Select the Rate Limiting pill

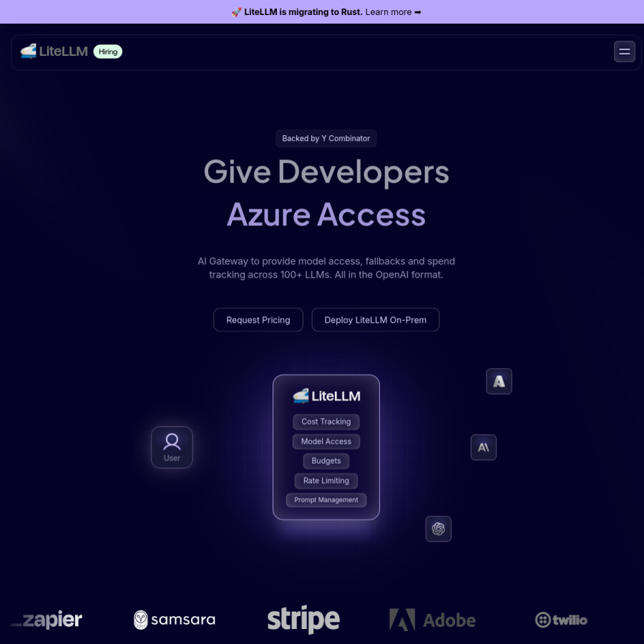click(326, 481)
